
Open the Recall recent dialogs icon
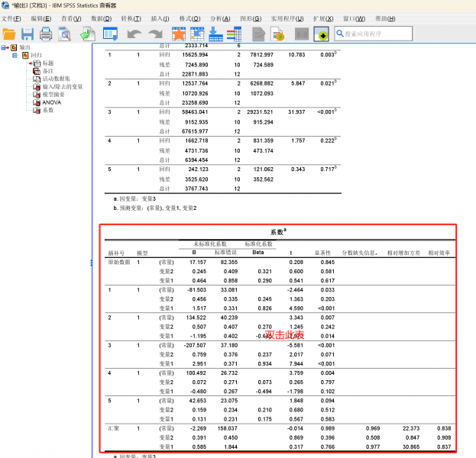click(110, 34)
